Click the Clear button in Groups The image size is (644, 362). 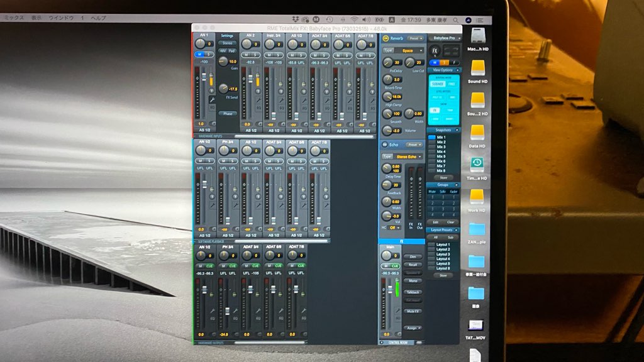pos(450,222)
